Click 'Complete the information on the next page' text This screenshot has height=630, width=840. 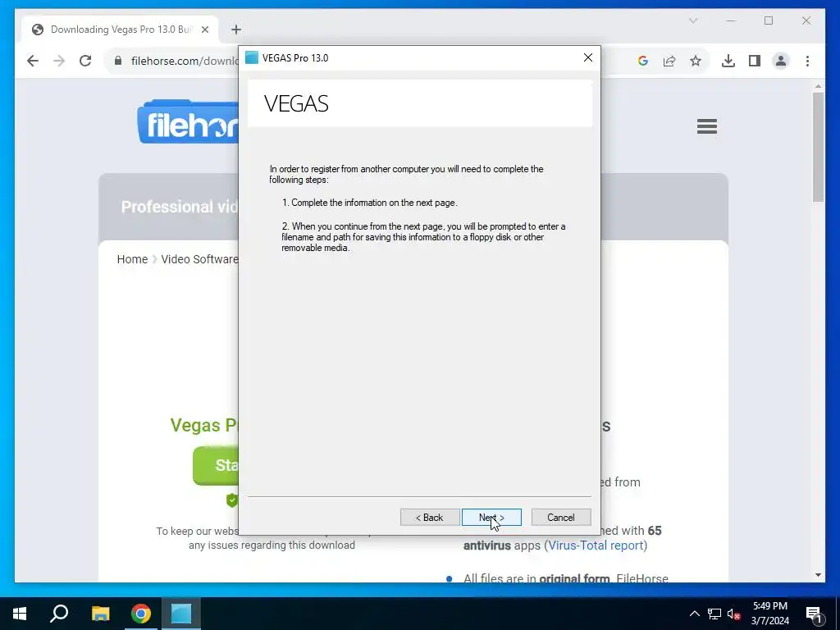[374, 203]
